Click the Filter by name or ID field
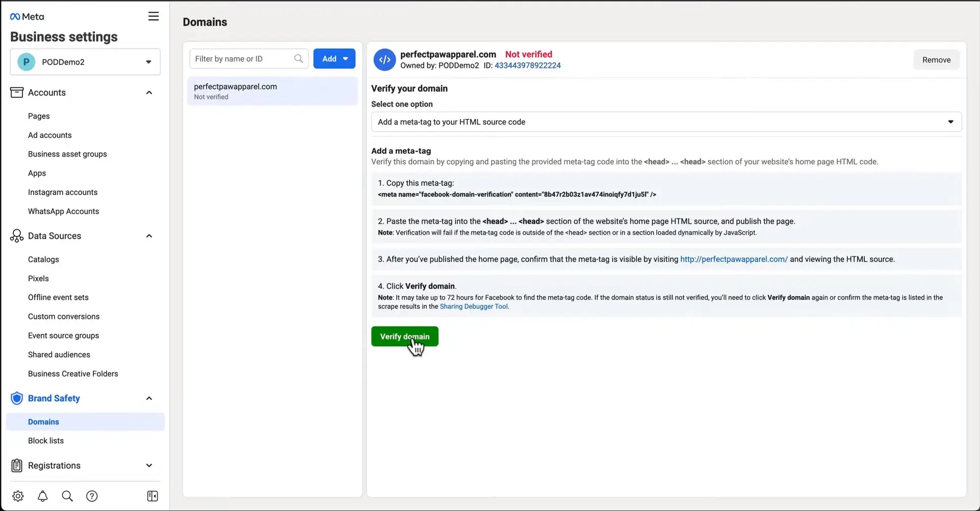Image resolution: width=980 pixels, height=511 pixels. pyautogui.click(x=249, y=59)
